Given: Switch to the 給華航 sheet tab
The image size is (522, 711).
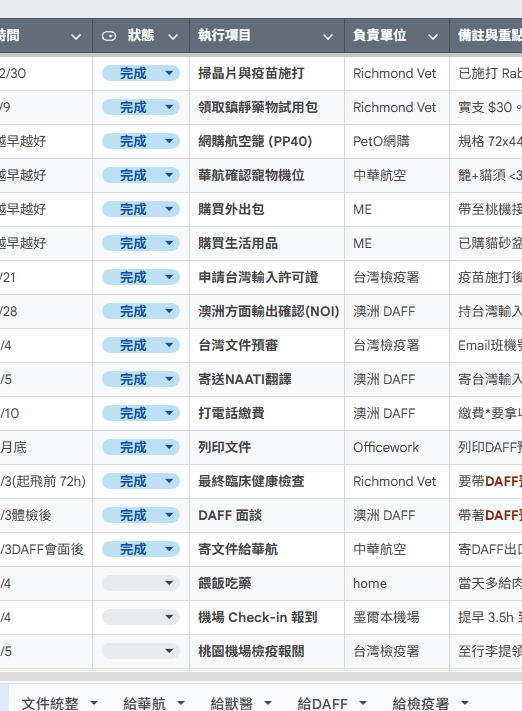Looking at the screenshot, I should tap(144, 703).
